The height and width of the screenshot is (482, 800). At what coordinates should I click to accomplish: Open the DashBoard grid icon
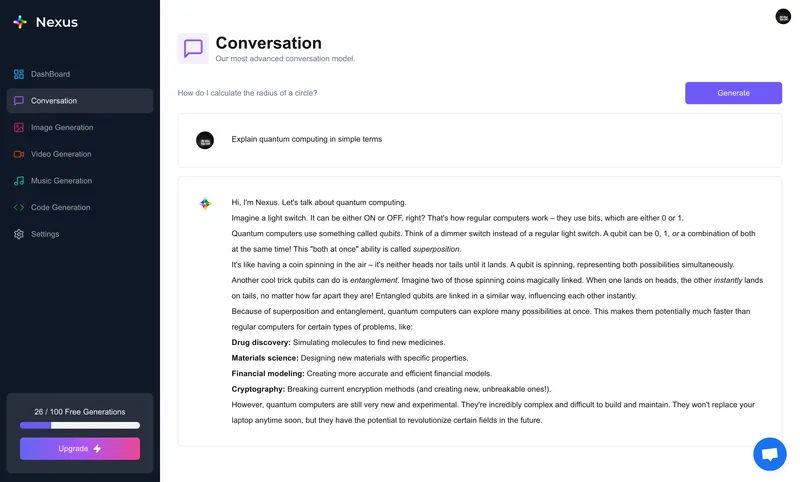pyautogui.click(x=19, y=74)
